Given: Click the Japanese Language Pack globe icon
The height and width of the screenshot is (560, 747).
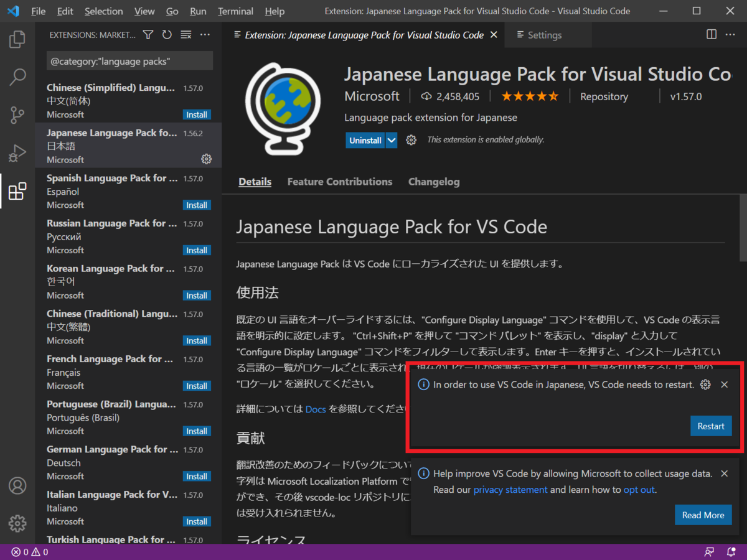Looking at the screenshot, I should point(283,110).
